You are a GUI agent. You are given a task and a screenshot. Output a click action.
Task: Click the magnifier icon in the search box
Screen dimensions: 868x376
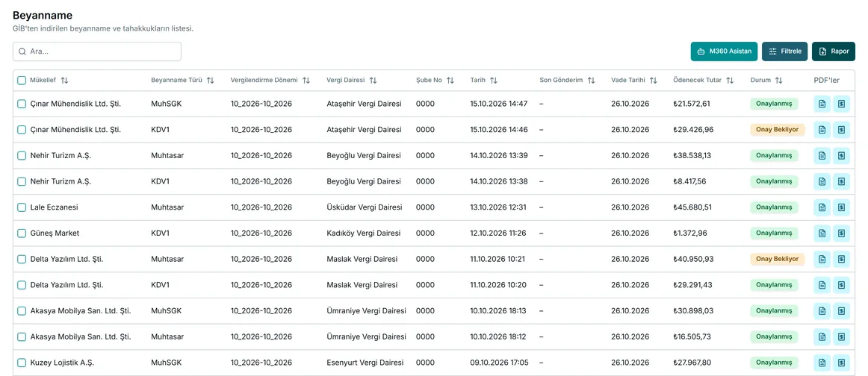pos(22,51)
